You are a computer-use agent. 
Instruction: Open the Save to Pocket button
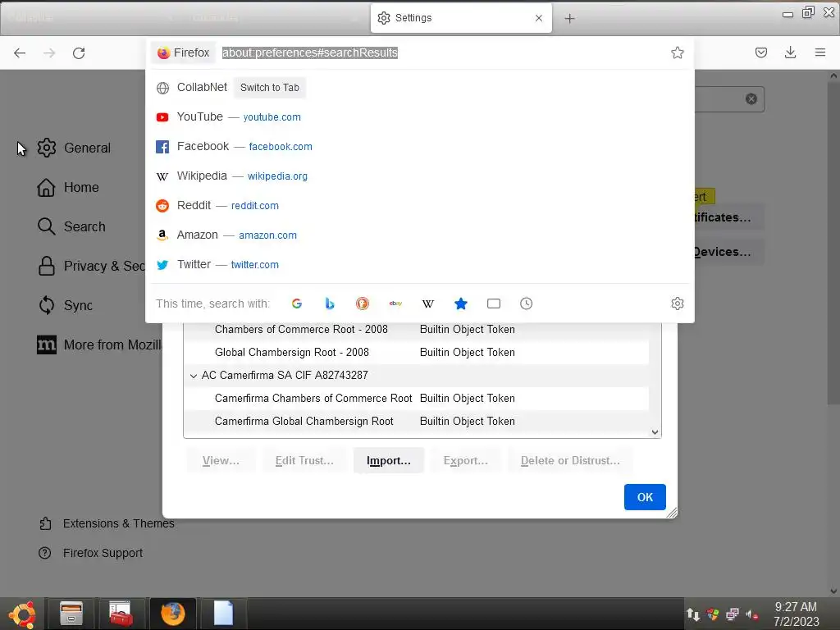click(x=760, y=52)
